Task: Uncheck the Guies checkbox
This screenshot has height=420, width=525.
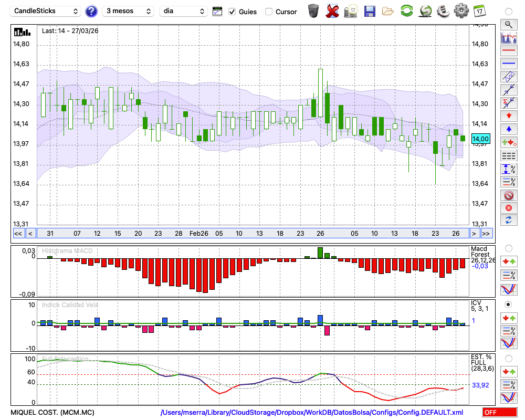Action: [x=232, y=12]
